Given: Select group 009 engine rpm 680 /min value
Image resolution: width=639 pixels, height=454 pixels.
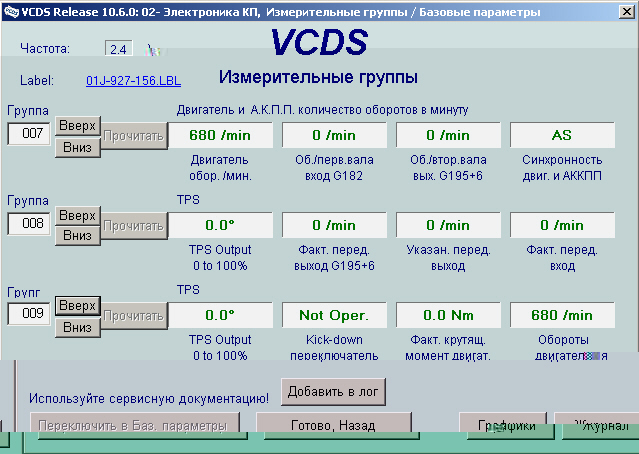Looking at the screenshot, I should tap(562, 315).
